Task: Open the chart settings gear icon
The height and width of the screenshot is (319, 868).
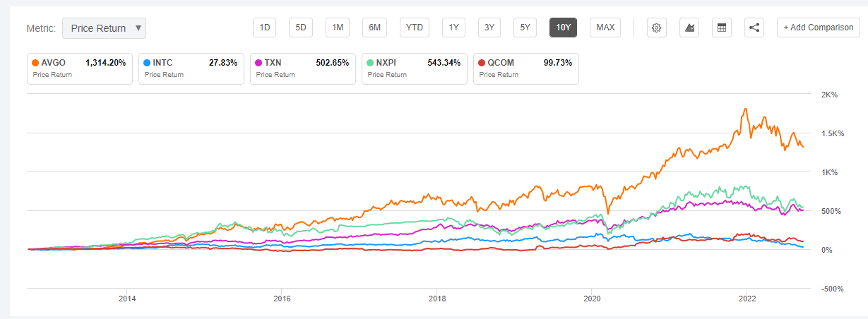Action: [656, 28]
